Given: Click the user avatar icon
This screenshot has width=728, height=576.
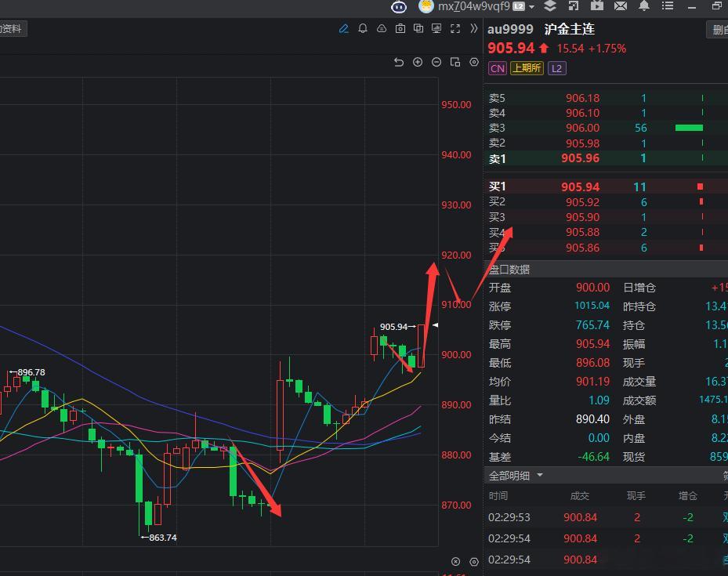Looking at the screenshot, I should tap(426, 6).
